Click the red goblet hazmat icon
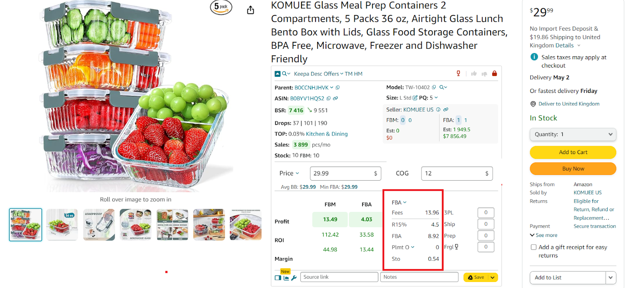This screenshot has width=644, height=288. coord(458,74)
